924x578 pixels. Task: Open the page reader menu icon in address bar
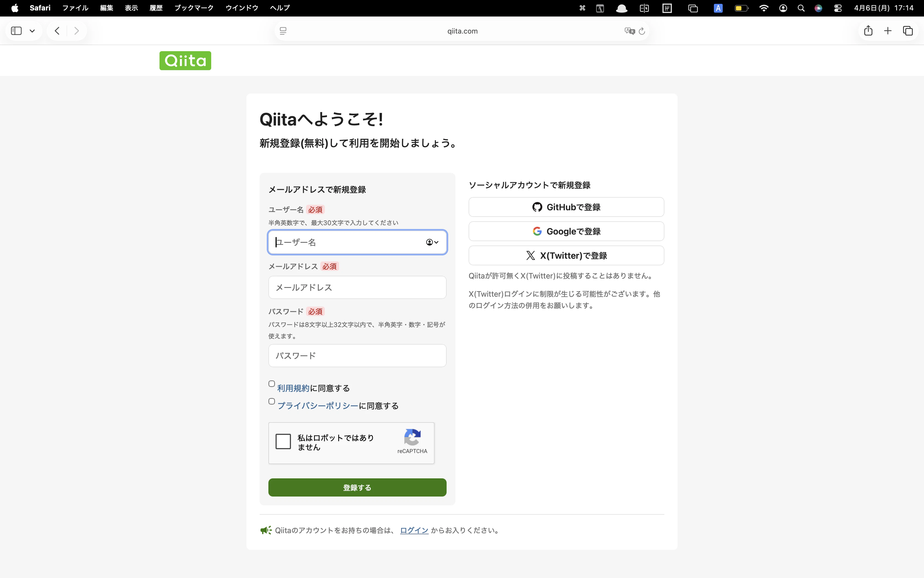pyautogui.click(x=283, y=31)
